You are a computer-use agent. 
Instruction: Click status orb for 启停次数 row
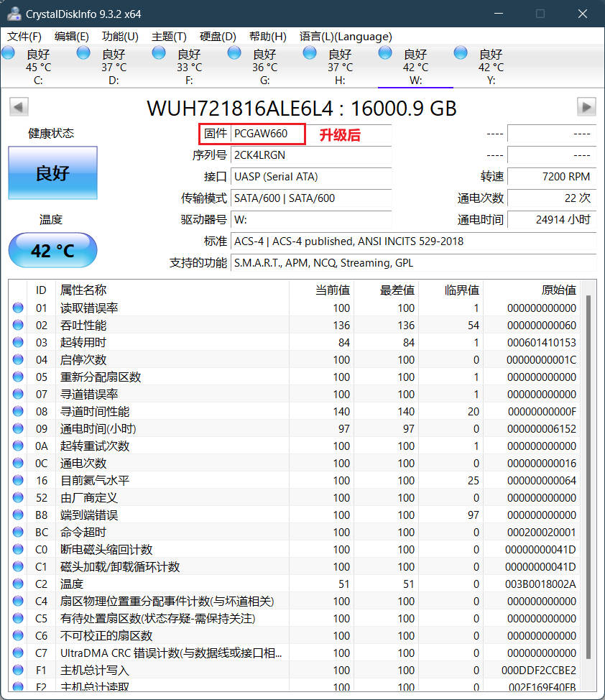pos(18,359)
